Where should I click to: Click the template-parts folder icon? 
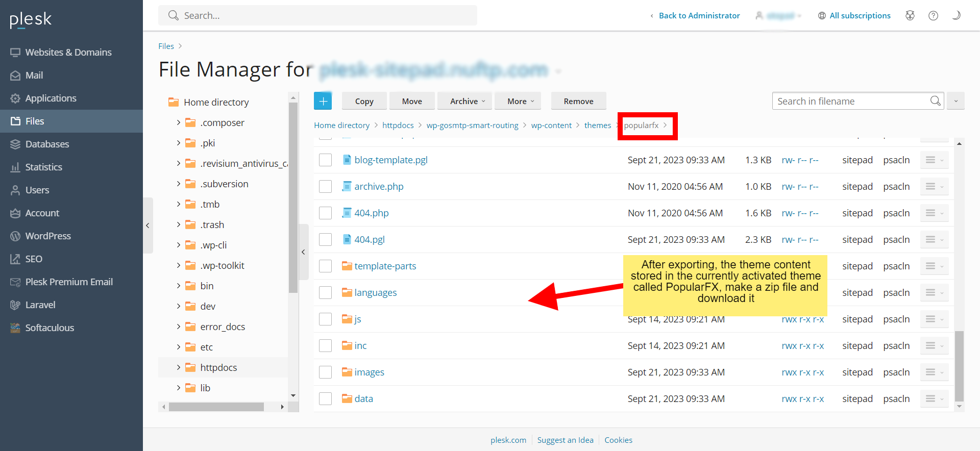347,266
